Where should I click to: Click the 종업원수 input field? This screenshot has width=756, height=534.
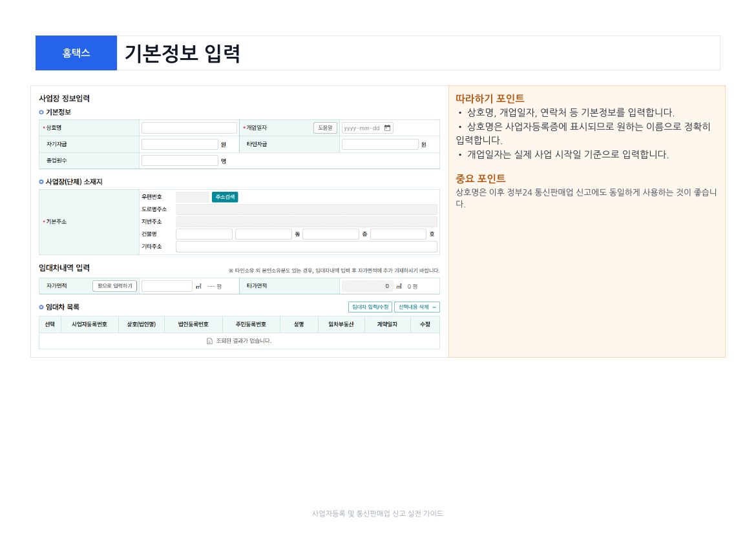coord(180,161)
